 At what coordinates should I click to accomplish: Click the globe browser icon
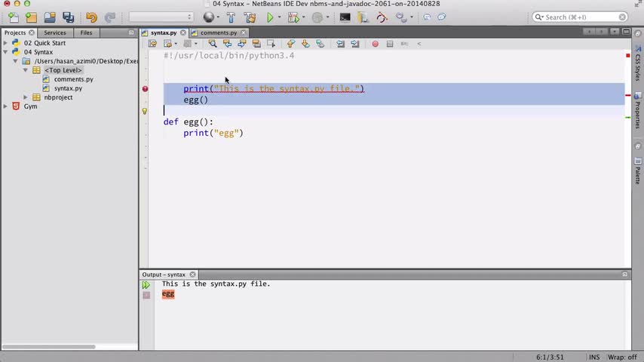click(x=209, y=17)
